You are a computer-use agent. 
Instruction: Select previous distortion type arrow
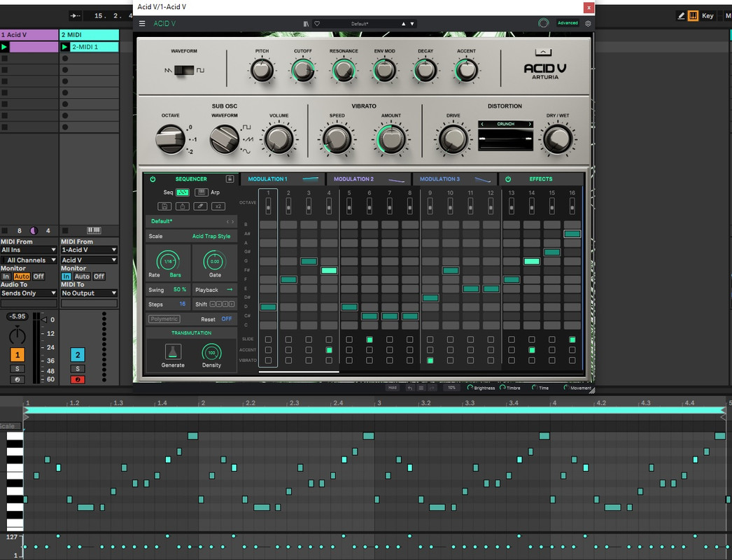[x=483, y=124]
